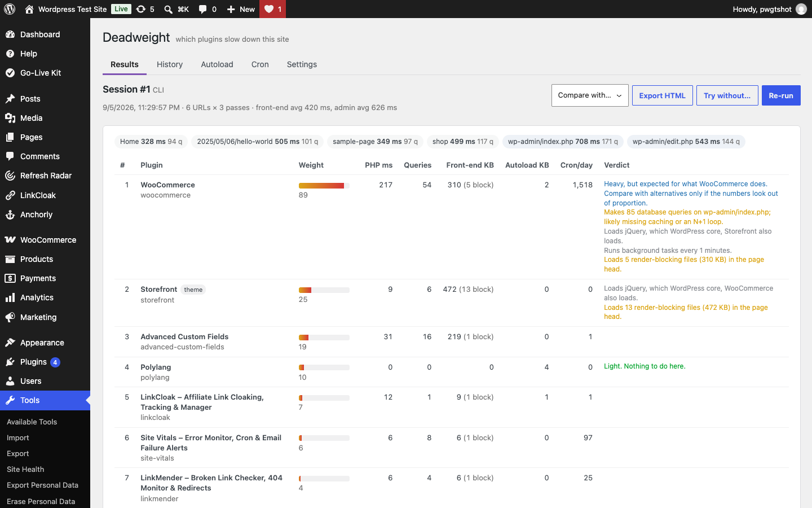The image size is (812, 508).
Task: Click the Go-Live Kit checkmark icon
Action: tap(10, 73)
